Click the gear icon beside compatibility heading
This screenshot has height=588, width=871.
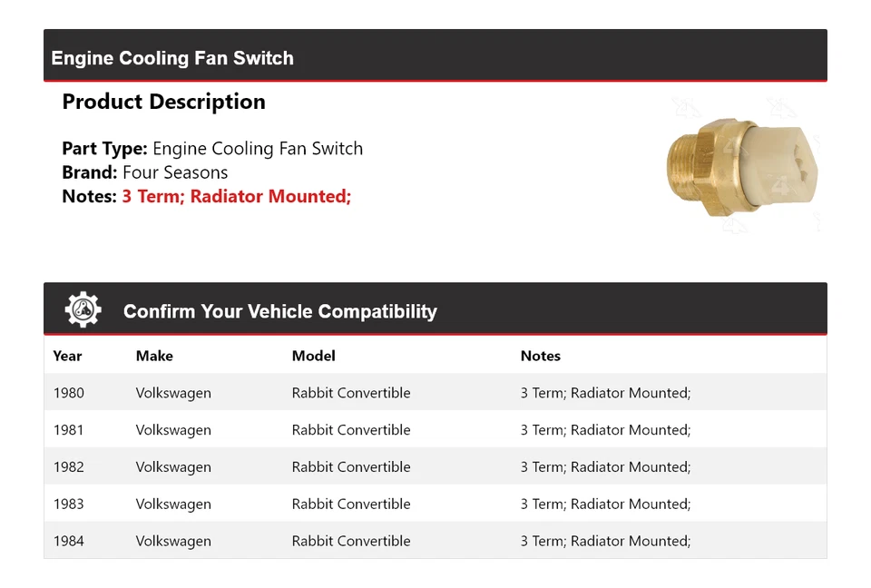[x=83, y=310]
